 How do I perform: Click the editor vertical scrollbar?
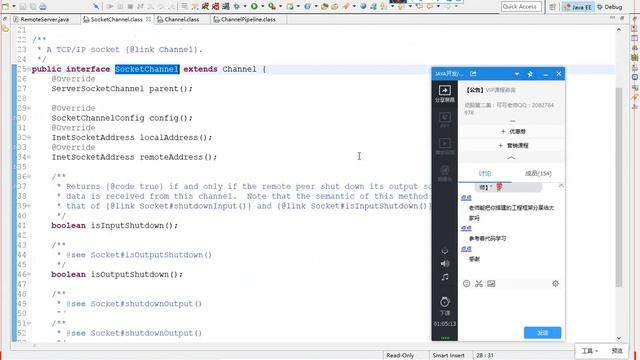pos(619,187)
